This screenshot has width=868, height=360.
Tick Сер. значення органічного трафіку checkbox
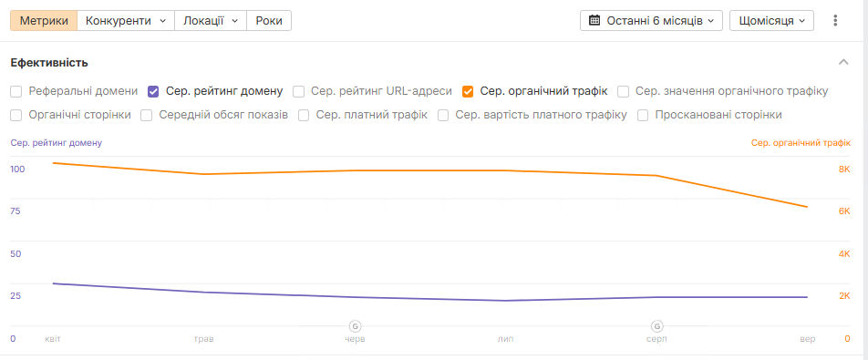pyautogui.click(x=624, y=91)
